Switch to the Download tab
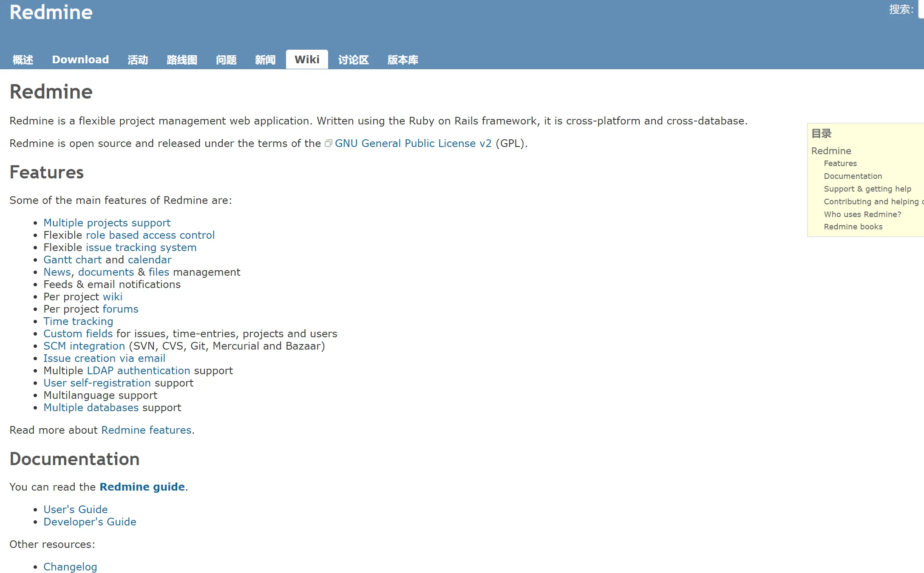This screenshot has height=573, width=924. pyautogui.click(x=80, y=59)
